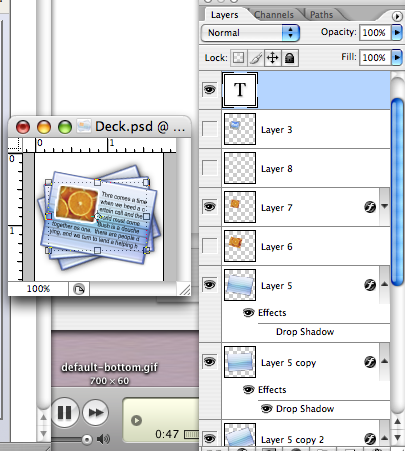Click the document status icon in Deck.psd

79,289
